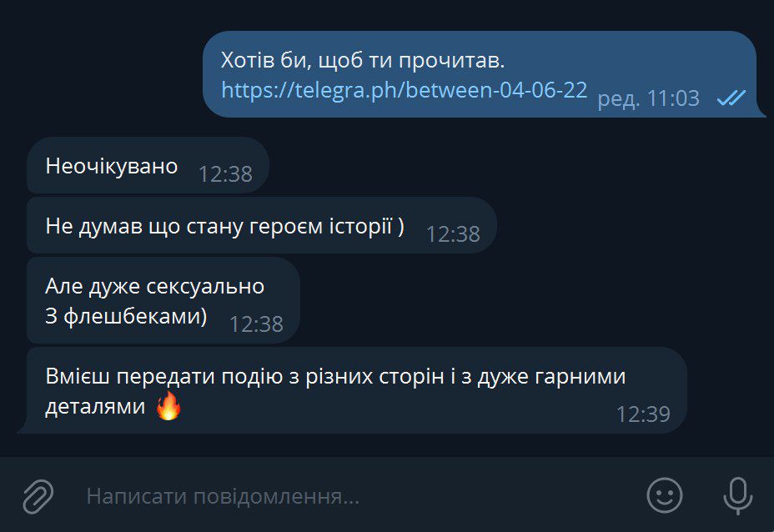Screen dimensions: 774x532
Task: Click the 12:38 time beside 'Неочікувано'
Action: (225, 173)
